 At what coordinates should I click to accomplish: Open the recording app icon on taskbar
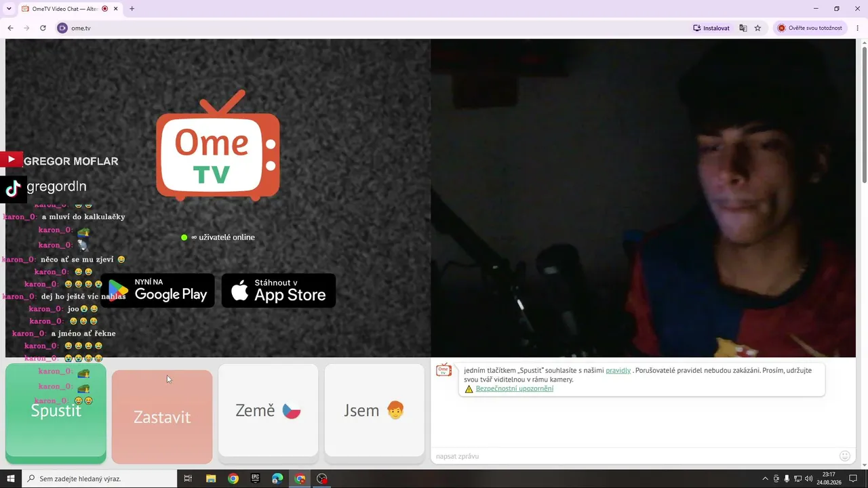point(322,479)
